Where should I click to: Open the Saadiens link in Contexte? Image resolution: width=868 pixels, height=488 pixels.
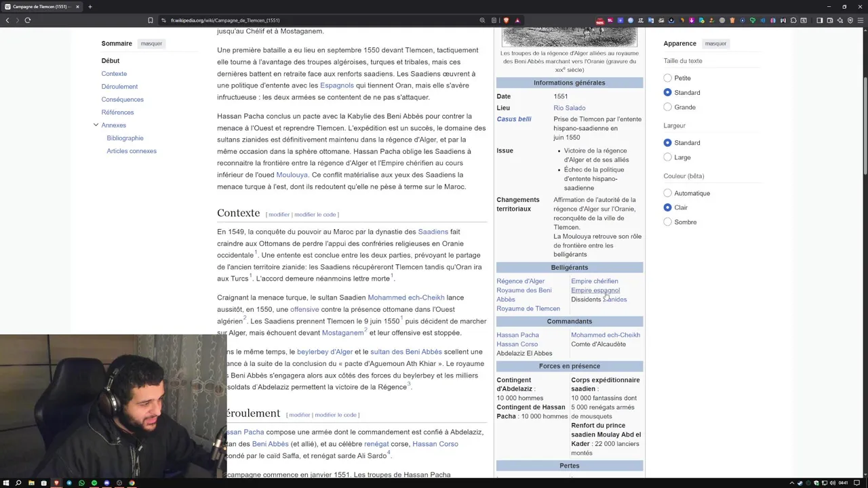433,232
